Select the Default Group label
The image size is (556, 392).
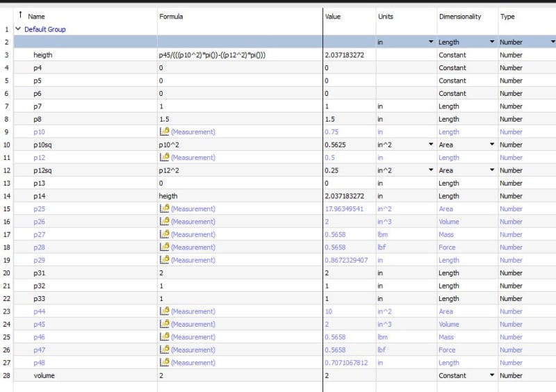coord(44,29)
